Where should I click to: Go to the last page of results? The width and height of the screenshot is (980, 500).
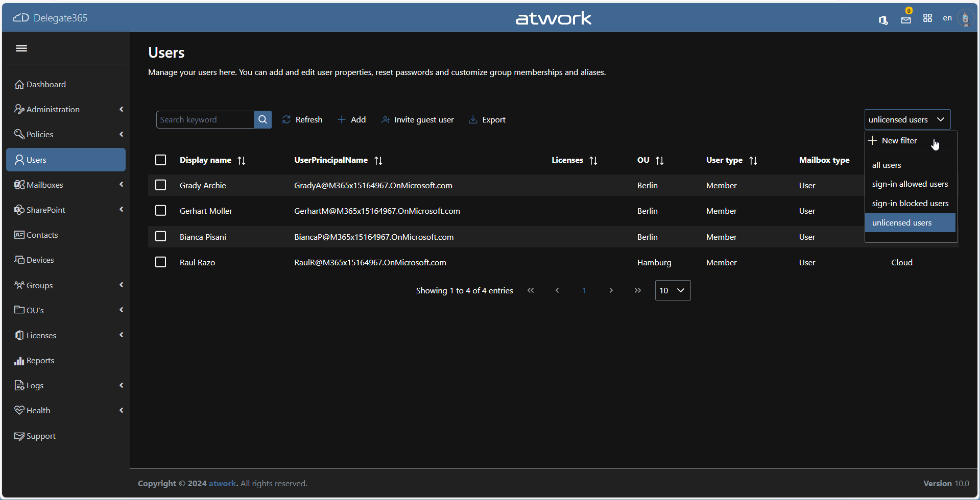click(637, 290)
